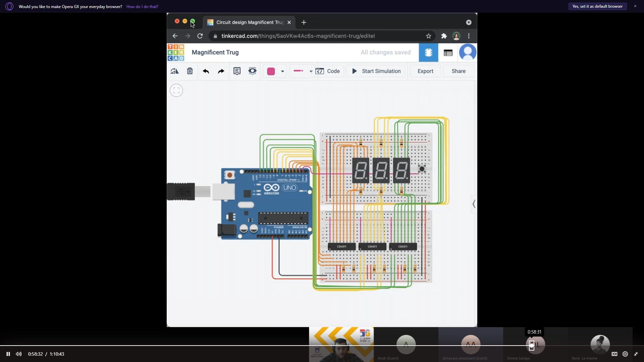This screenshot has width=644, height=362.
Task: Open the Code editor panel
Action: point(328,71)
